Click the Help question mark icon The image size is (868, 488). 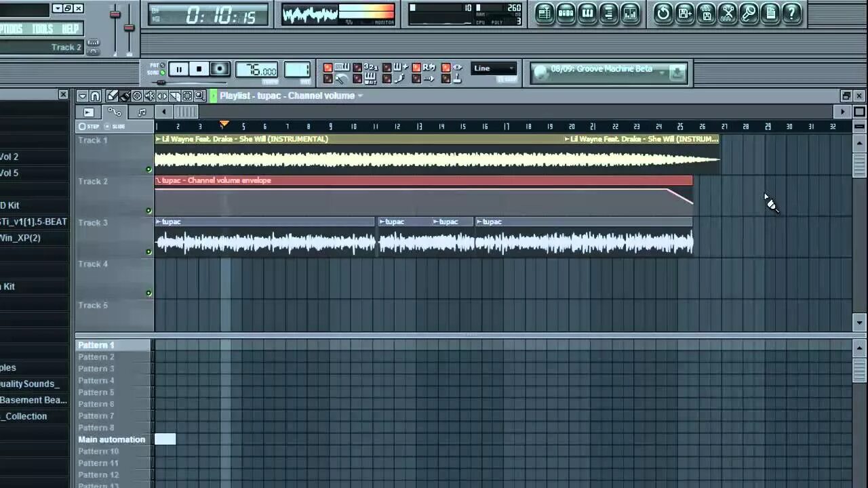[792, 13]
